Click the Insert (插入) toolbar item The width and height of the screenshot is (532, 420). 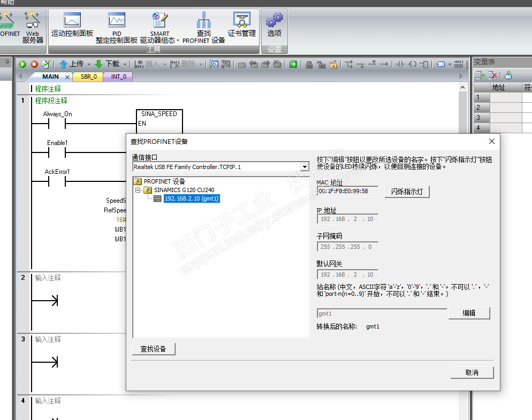pyautogui.click(x=147, y=64)
